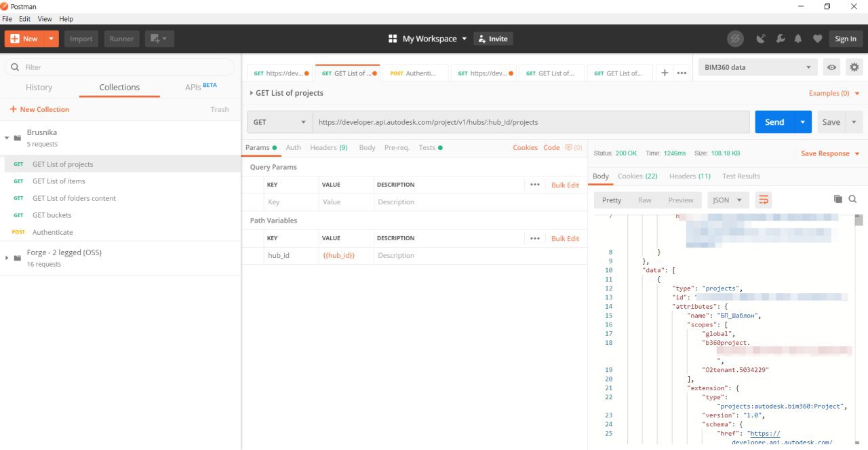Open the File menu

[7, 19]
